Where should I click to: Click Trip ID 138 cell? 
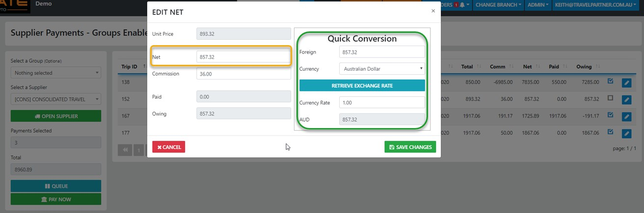(126, 82)
